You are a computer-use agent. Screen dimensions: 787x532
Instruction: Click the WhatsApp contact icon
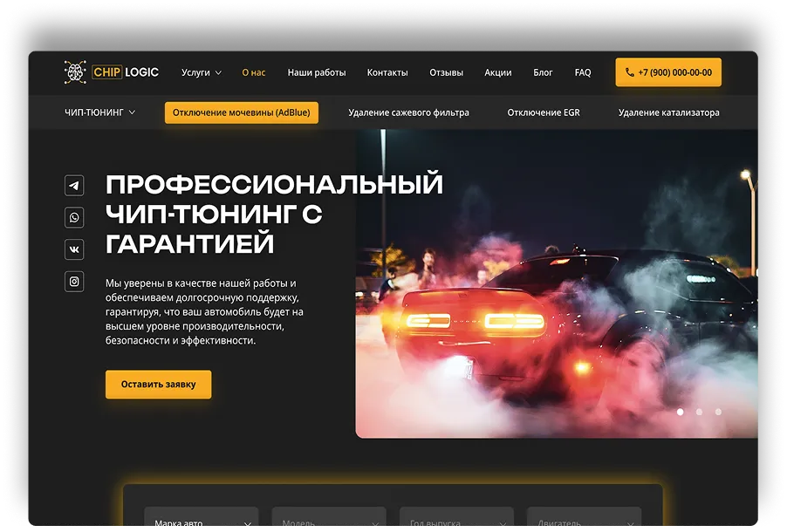pos(74,217)
